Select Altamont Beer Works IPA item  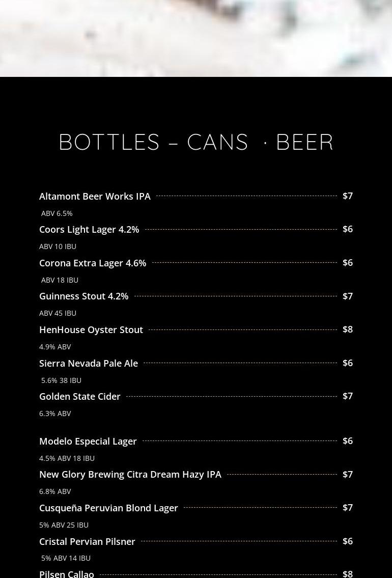tap(95, 196)
